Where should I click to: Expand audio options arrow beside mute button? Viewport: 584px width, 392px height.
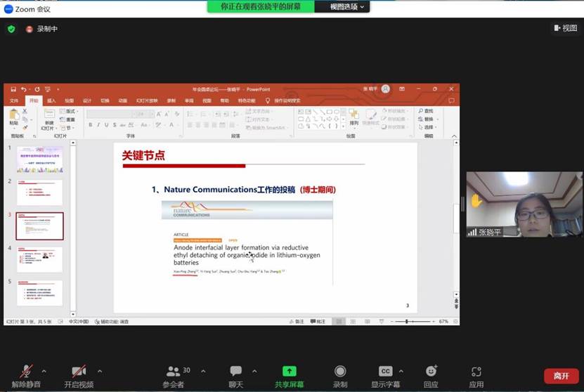coord(44,371)
